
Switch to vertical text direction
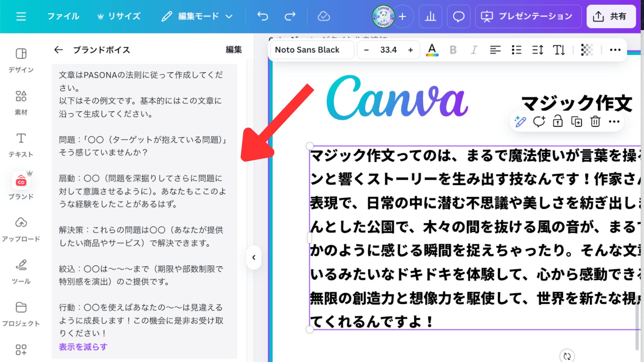point(559,50)
